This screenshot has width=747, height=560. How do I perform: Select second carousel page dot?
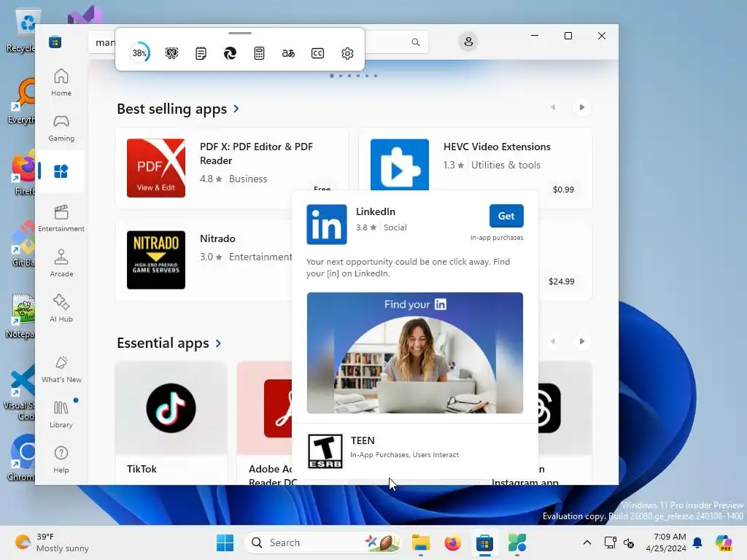(x=341, y=76)
